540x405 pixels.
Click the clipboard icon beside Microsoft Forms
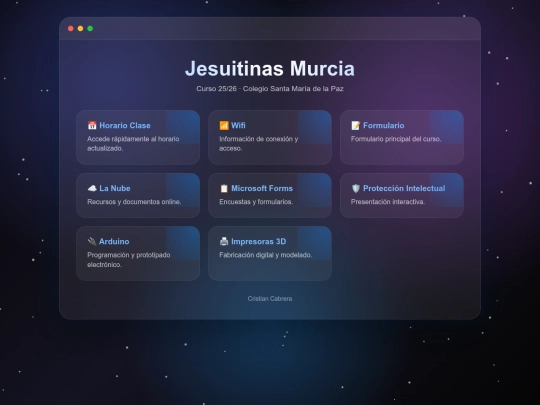(224, 188)
